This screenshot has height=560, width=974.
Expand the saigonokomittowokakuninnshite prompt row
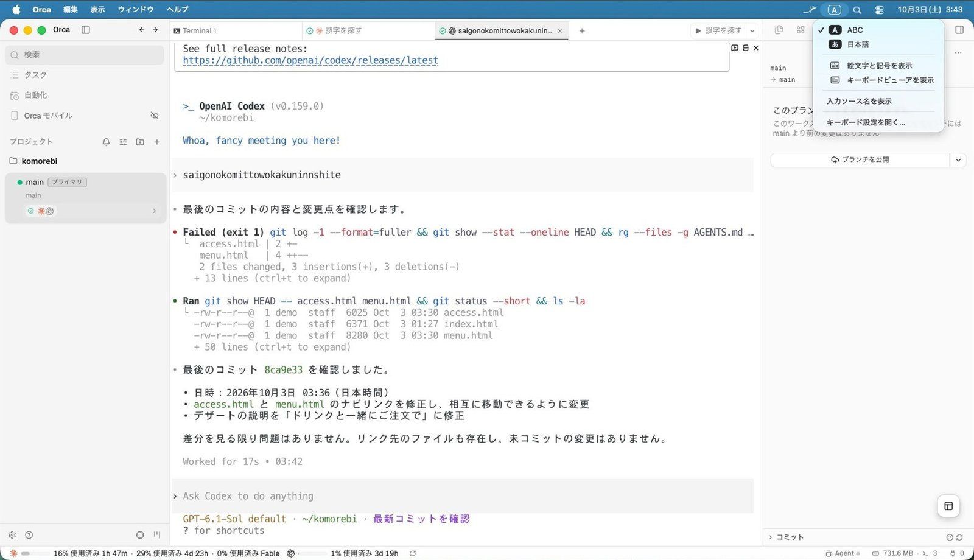tap(175, 175)
